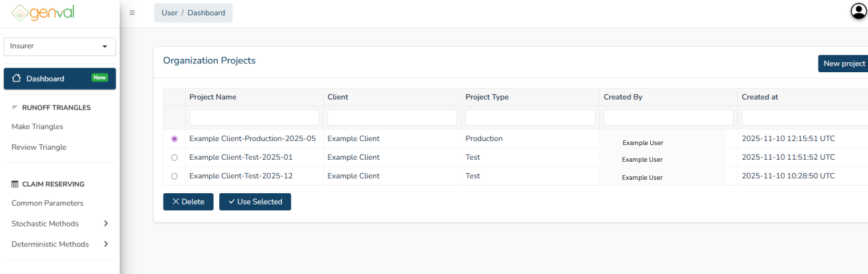Open the Dashboard menu item

coord(59,78)
